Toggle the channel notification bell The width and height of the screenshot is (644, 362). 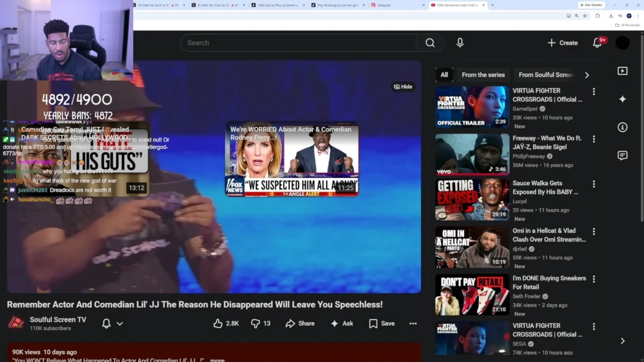(106, 323)
